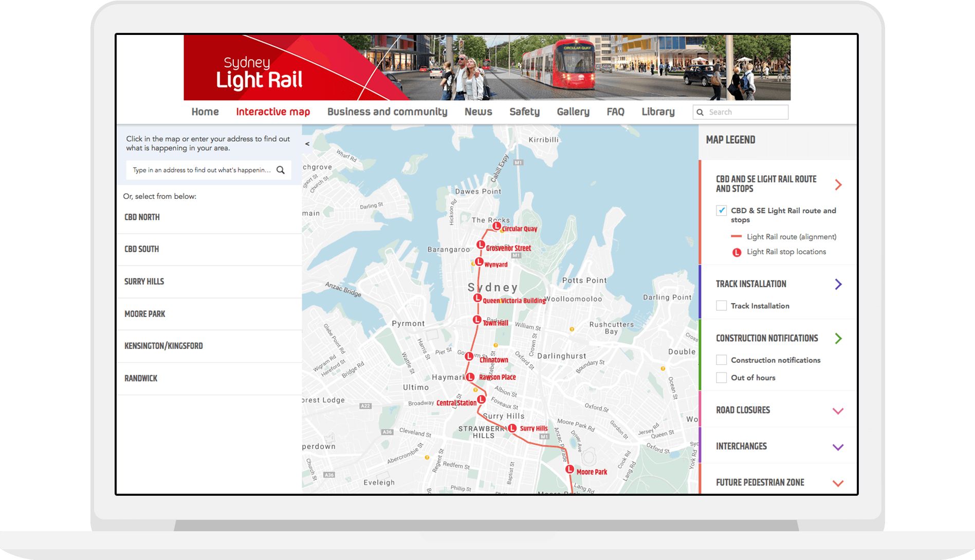Select the Surry Hills area link
The height and width of the screenshot is (560, 975).
144,282
